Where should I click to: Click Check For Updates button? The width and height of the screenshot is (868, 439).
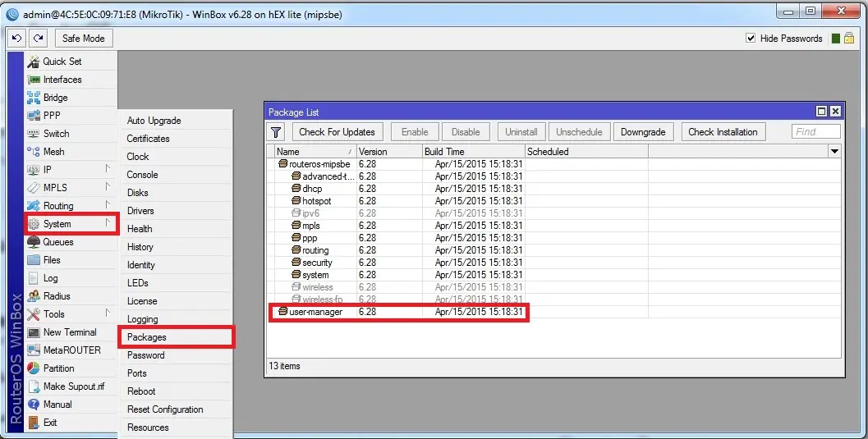(x=338, y=132)
